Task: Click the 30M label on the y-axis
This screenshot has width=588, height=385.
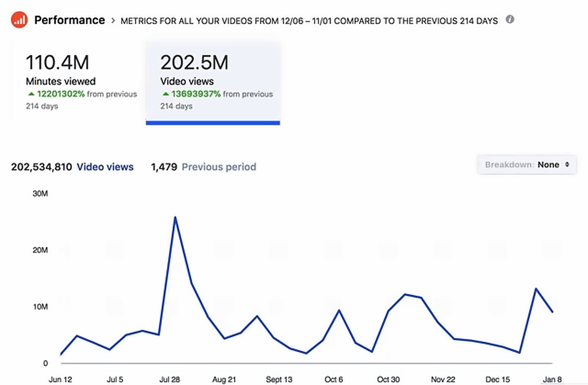Action: (40, 193)
